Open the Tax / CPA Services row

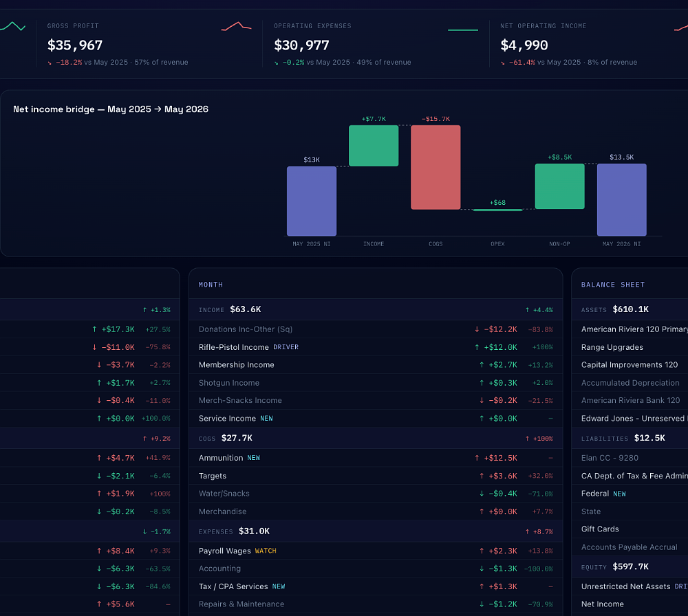376,586
